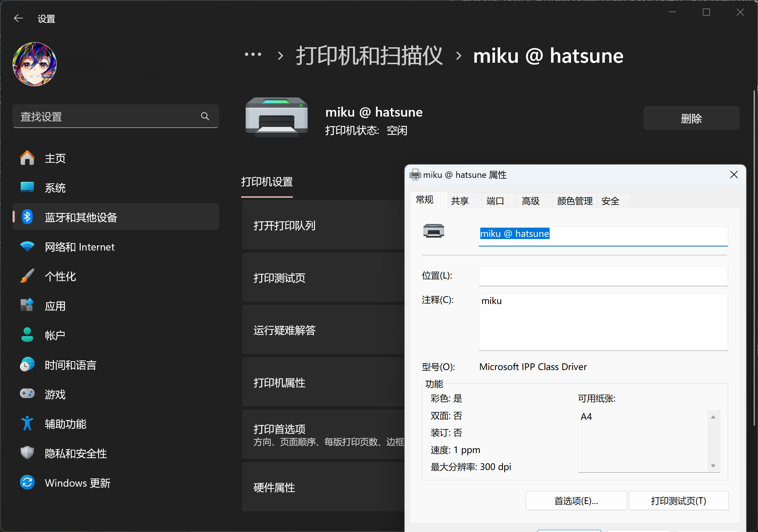Minimize the Settings window
The width and height of the screenshot is (758, 532).
pos(672,12)
